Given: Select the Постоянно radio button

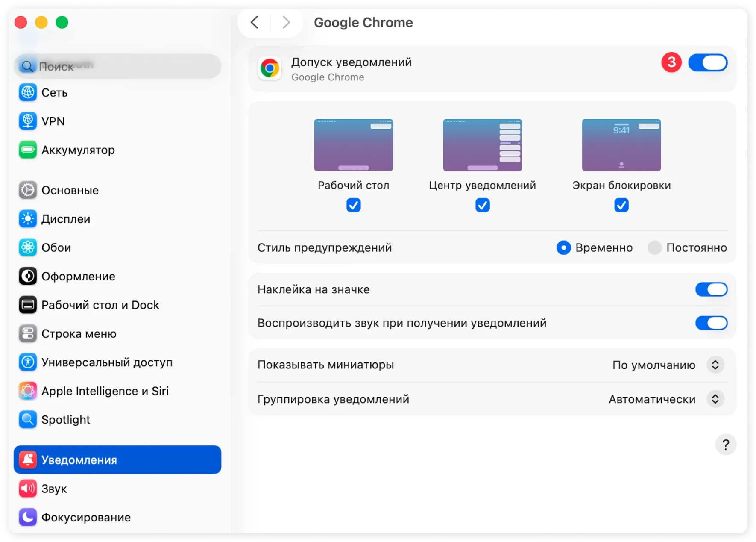Looking at the screenshot, I should [x=654, y=247].
